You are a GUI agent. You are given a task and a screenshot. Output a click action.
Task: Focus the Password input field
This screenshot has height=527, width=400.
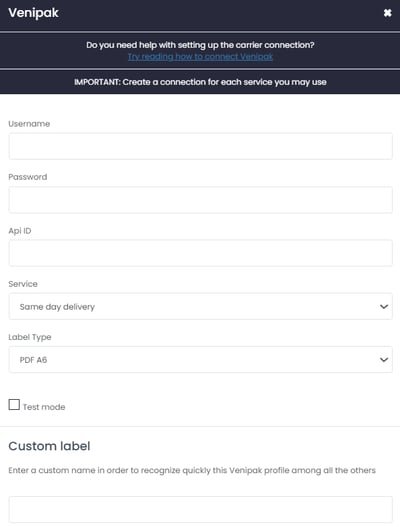pos(200,200)
